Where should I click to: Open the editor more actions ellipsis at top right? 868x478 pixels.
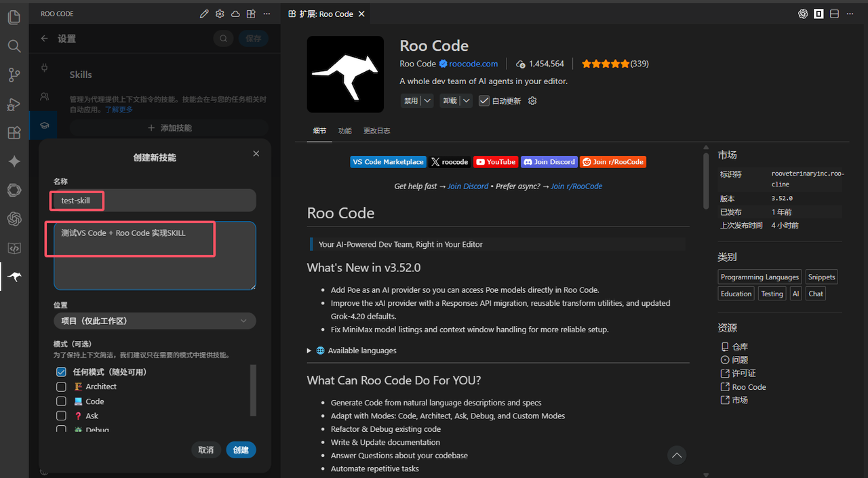[x=850, y=14]
